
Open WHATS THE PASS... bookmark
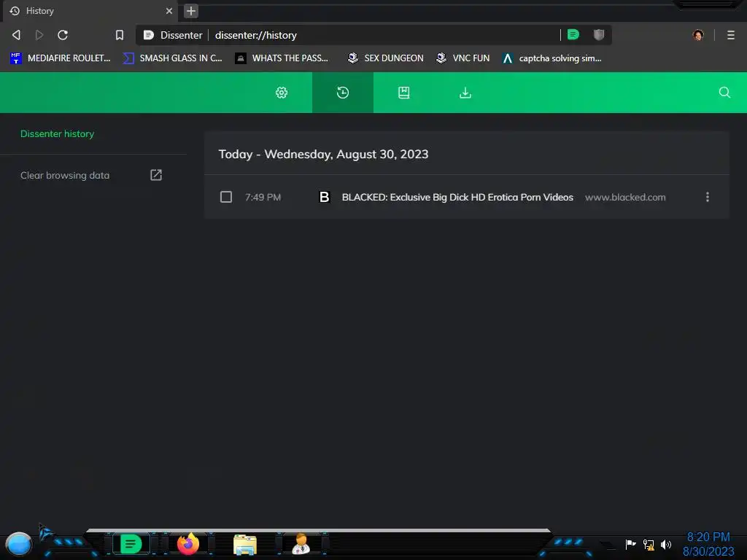coord(282,58)
